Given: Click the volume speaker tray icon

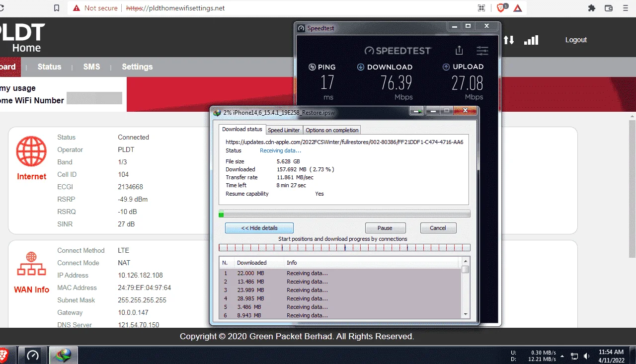Looking at the screenshot, I should point(587,356).
